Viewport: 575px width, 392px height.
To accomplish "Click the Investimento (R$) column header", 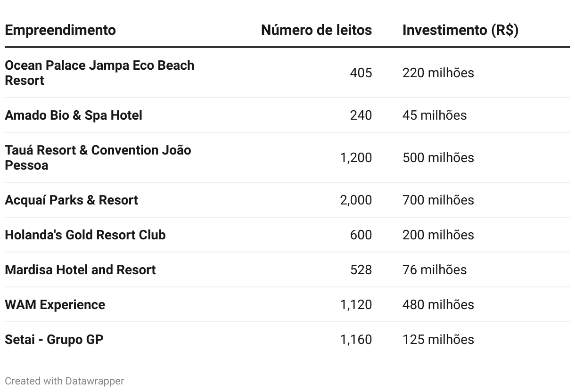I will click(460, 30).
